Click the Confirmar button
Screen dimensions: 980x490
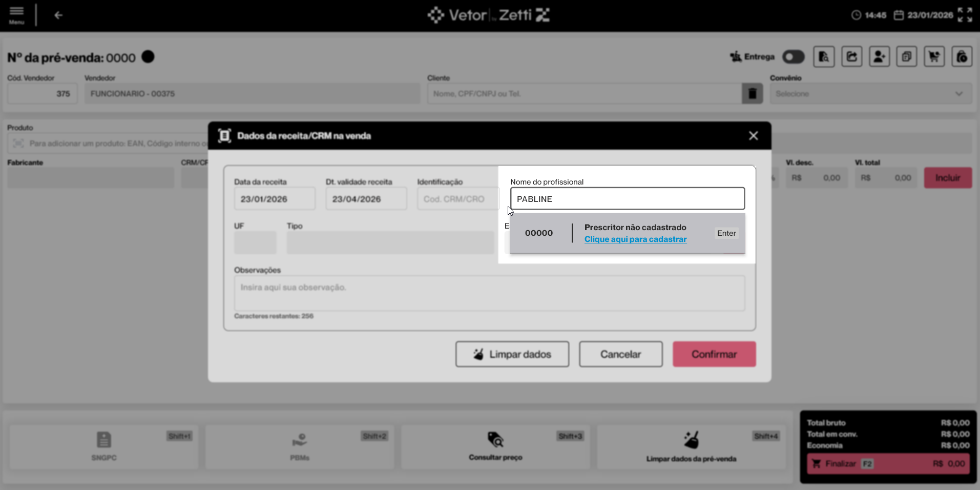tap(714, 354)
